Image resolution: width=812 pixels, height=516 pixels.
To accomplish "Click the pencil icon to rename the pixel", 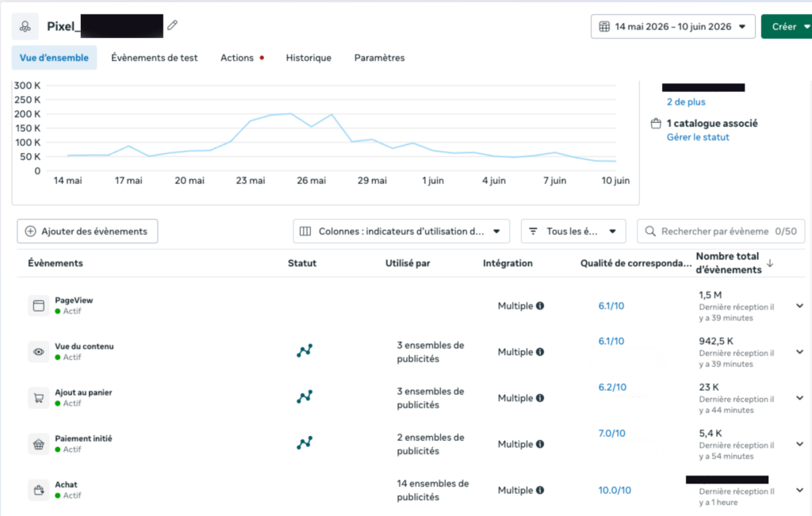I will tap(172, 25).
